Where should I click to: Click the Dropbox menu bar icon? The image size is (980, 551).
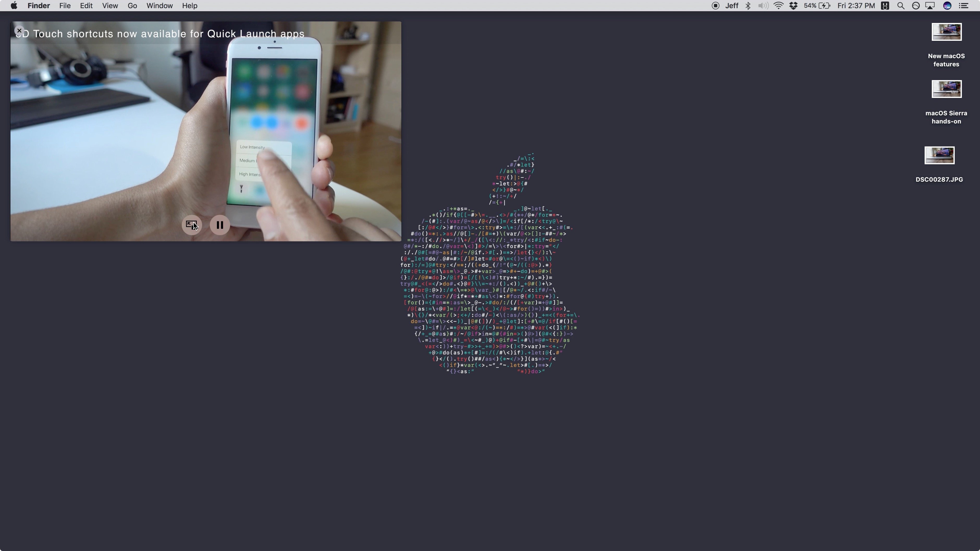click(793, 6)
